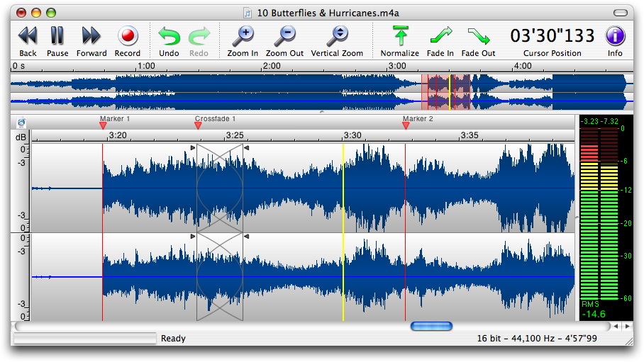This screenshot has width=644, height=362.
Task: Click the cursor position time display
Action: click(x=552, y=35)
